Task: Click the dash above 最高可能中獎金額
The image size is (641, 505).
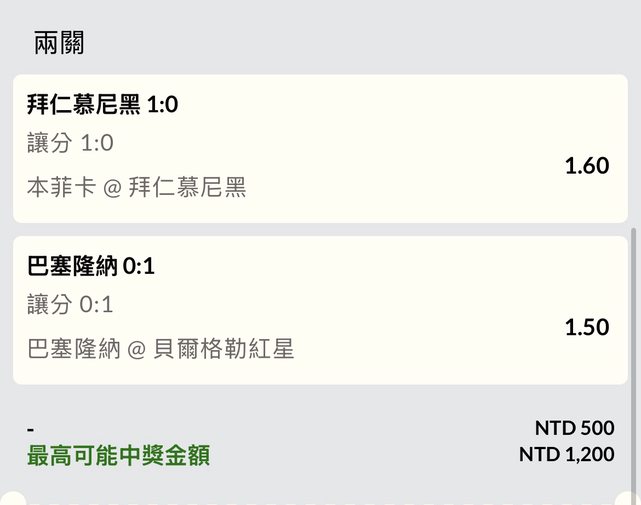Action: (31, 429)
